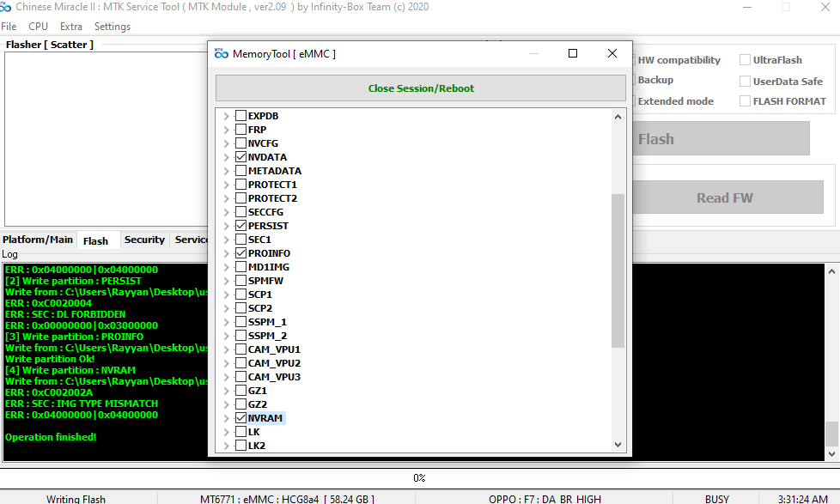Expand the PROTECT1 tree node
840x504 pixels.
226,185
